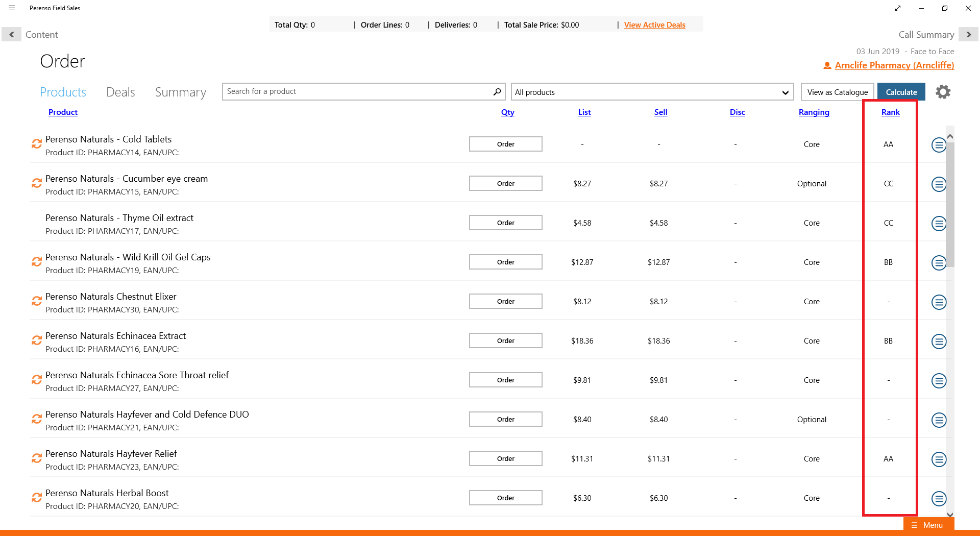980x536 pixels.
Task: Sort by List column header
Action: 584,112
